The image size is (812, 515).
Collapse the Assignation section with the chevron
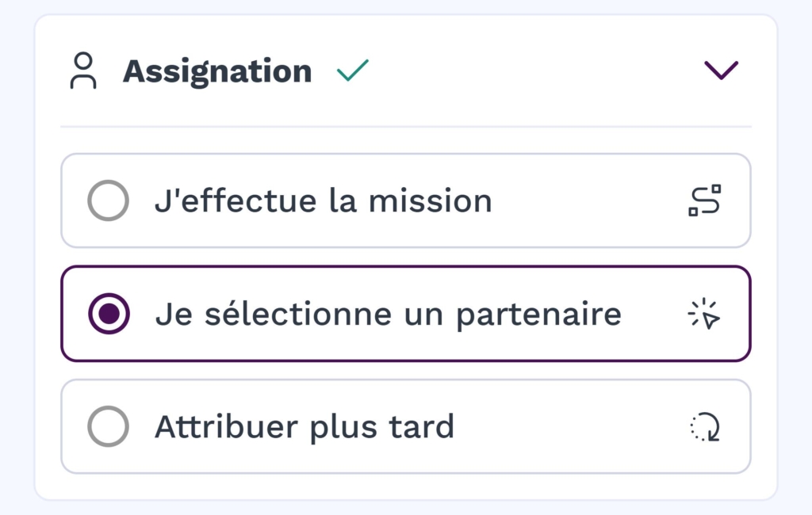click(720, 70)
